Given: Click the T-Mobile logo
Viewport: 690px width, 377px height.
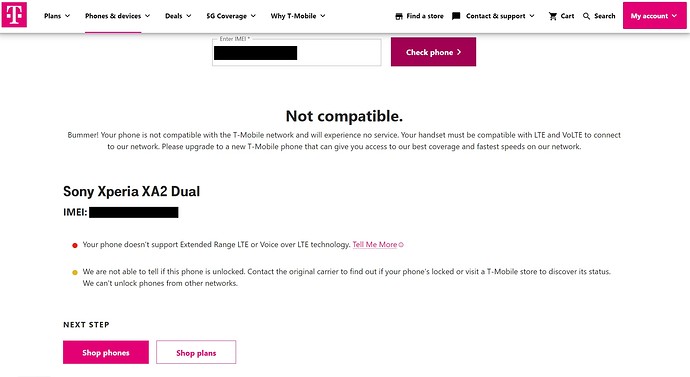Looking at the screenshot, I should (x=14, y=15).
